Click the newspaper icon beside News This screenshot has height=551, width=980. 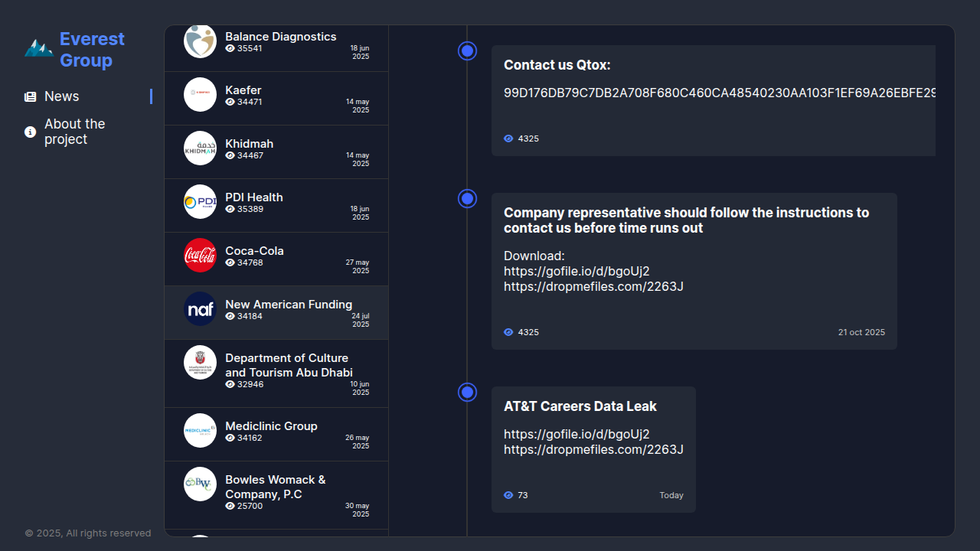[x=31, y=97]
